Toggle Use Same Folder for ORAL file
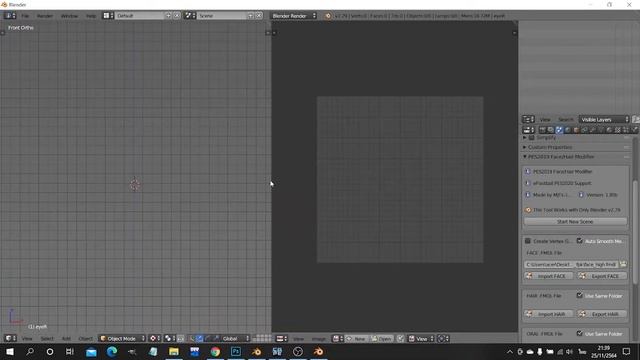The image size is (640, 360). click(580, 333)
